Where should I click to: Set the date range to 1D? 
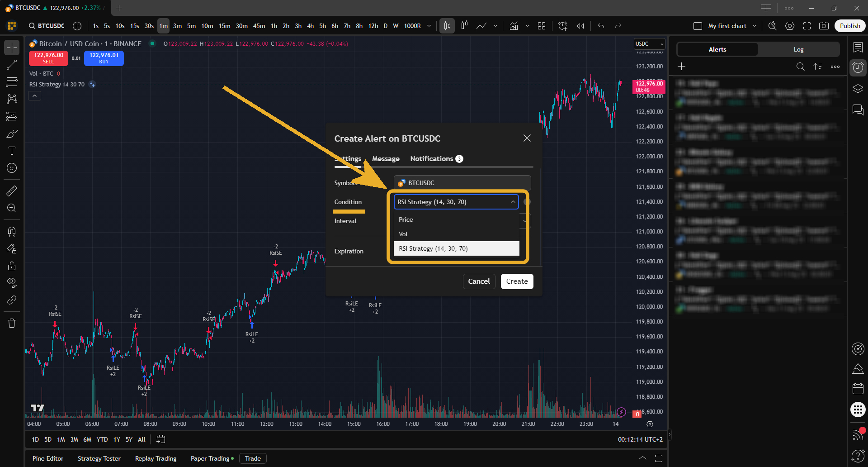pos(35,439)
